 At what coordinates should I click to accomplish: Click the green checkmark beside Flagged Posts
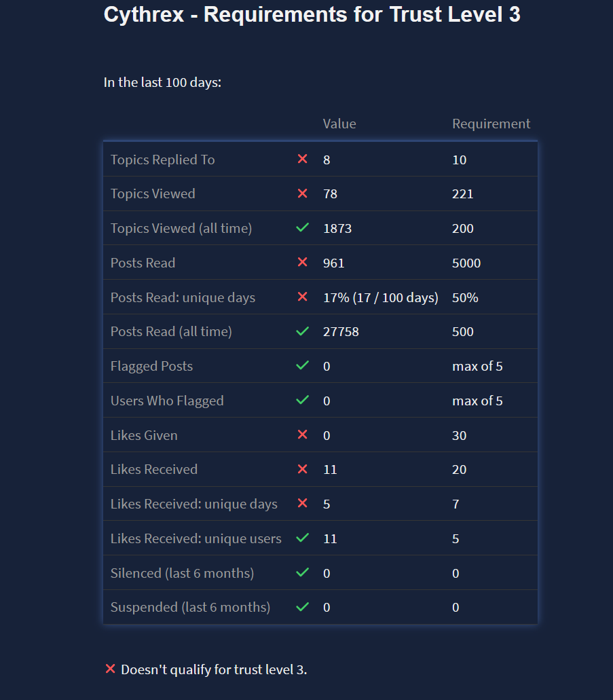click(x=303, y=365)
